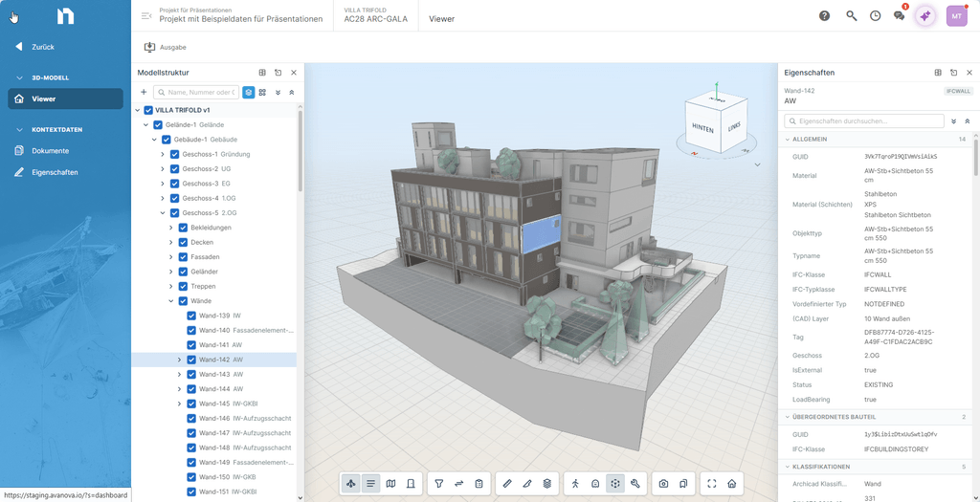
Task: Open the clipboard checklist tool
Action: (x=479, y=483)
